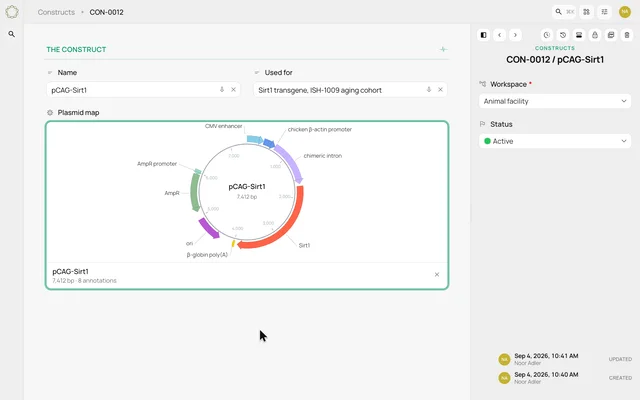Select the green AmpR arc on the plasmid map
640x400 pixels.
tap(195, 192)
